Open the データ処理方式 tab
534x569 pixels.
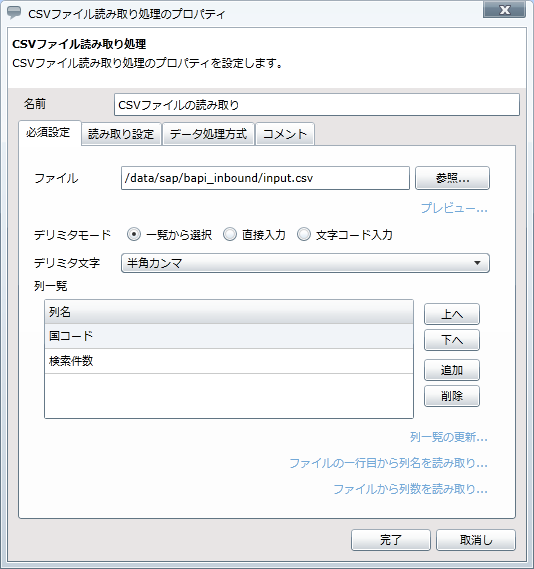[x=208, y=134]
